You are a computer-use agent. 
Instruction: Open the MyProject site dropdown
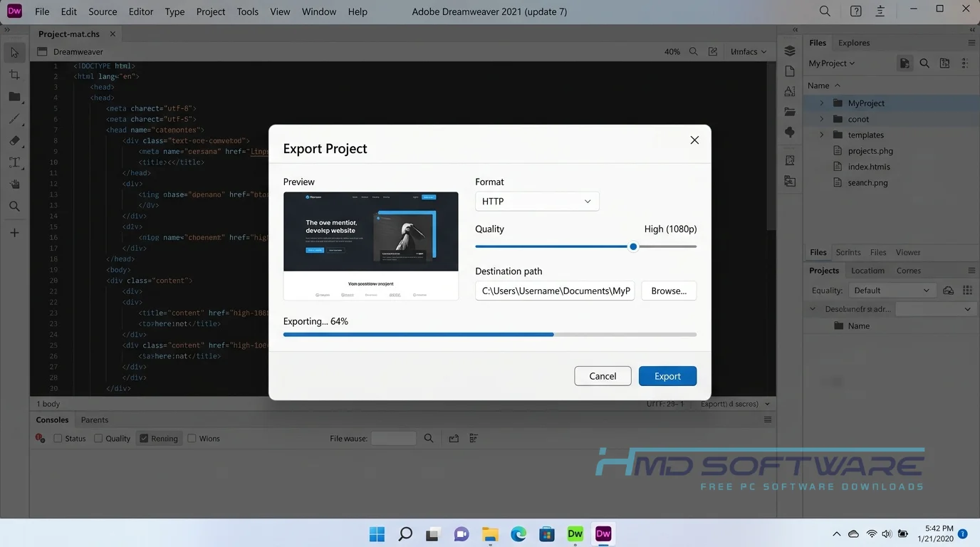pyautogui.click(x=832, y=63)
